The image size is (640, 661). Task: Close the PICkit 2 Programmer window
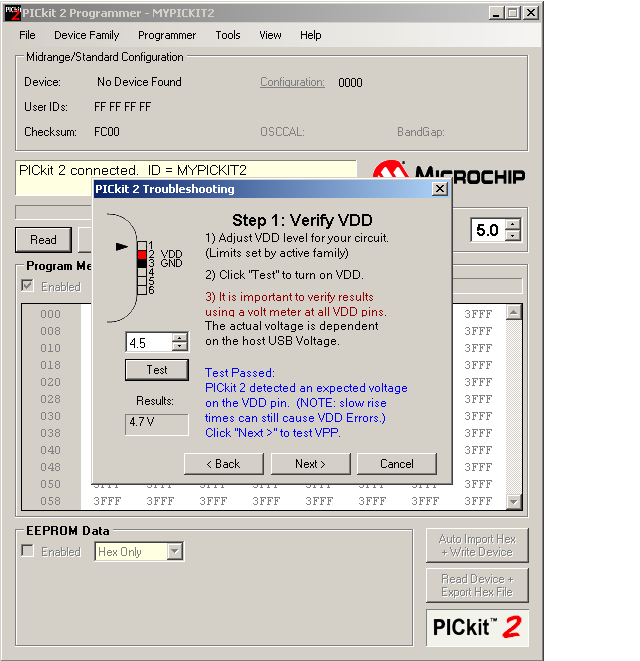[x=531, y=13]
